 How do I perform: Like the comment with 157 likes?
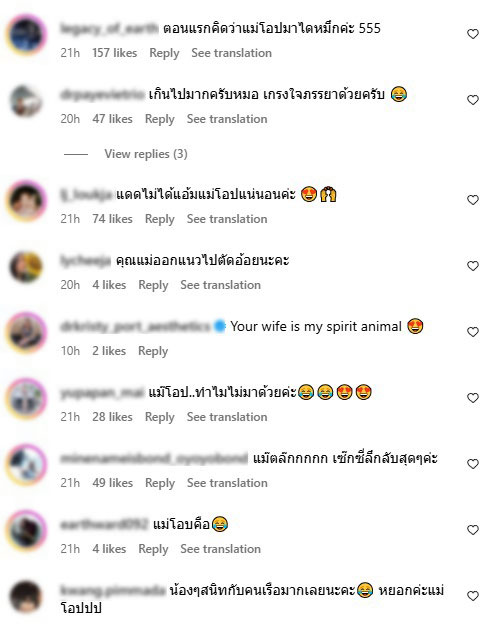pyautogui.click(x=473, y=34)
